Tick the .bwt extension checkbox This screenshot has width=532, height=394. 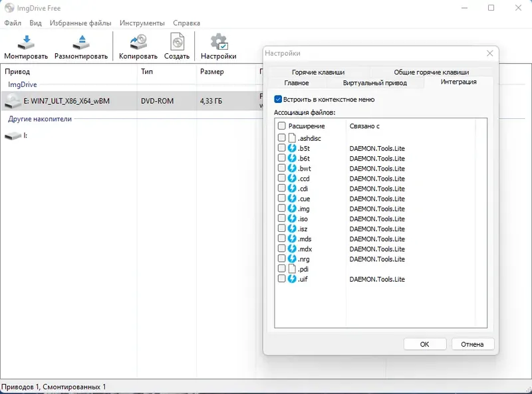(x=281, y=168)
